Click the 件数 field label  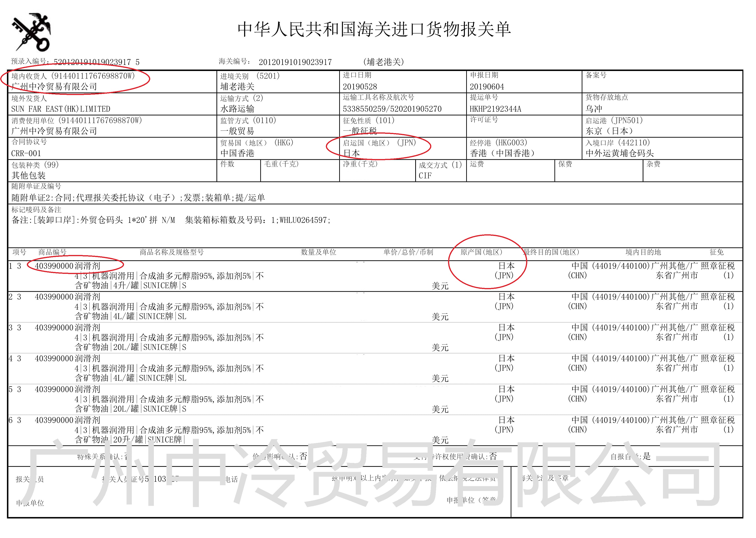point(227,164)
